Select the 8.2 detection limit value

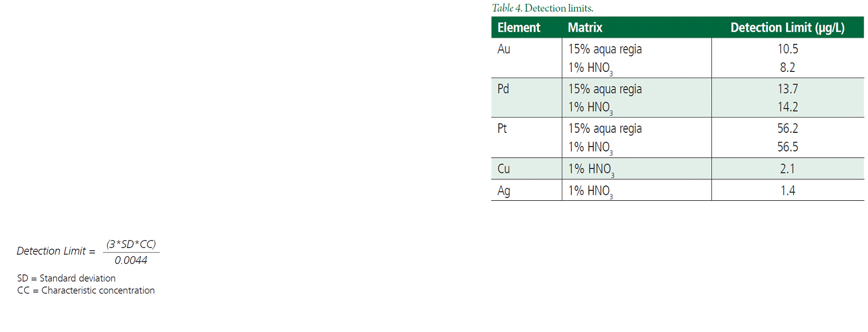tap(787, 67)
